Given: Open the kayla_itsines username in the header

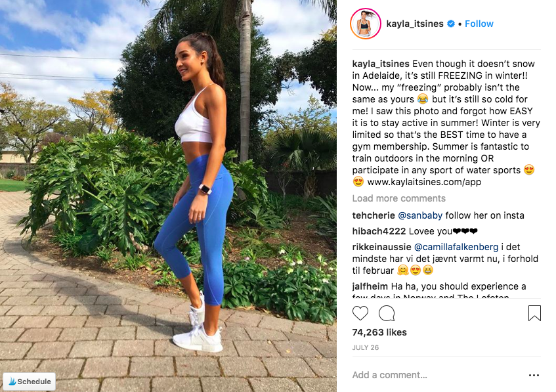Looking at the screenshot, I should pos(415,24).
